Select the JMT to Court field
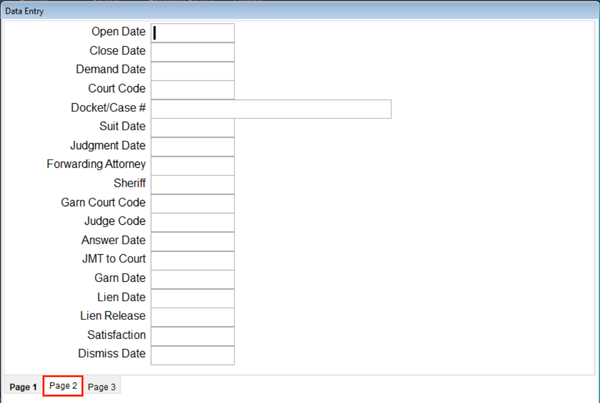The height and width of the screenshot is (403, 600). tap(192, 261)
